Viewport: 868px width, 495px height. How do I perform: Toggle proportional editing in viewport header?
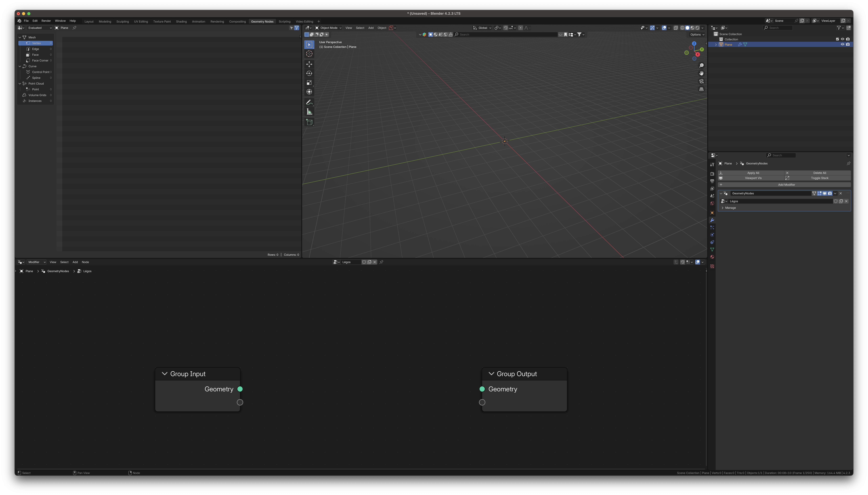(521, 28)
